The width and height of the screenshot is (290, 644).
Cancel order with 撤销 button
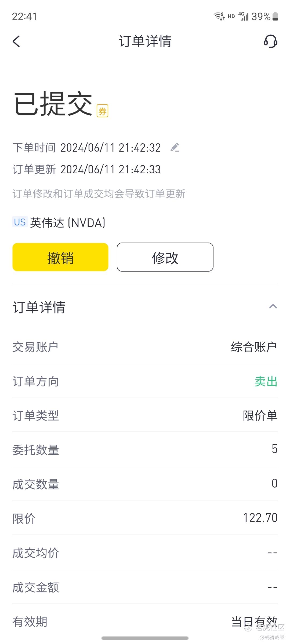click(60, 257)
